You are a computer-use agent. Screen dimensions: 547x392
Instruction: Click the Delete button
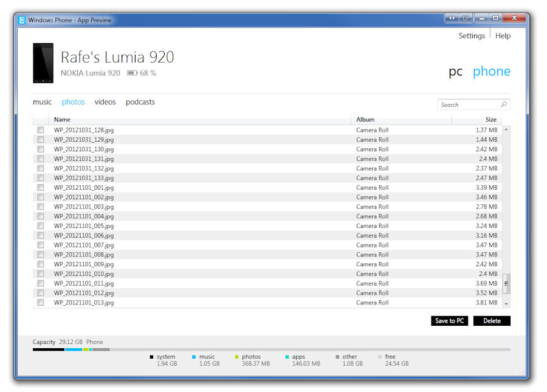click(x=492, y=321)
